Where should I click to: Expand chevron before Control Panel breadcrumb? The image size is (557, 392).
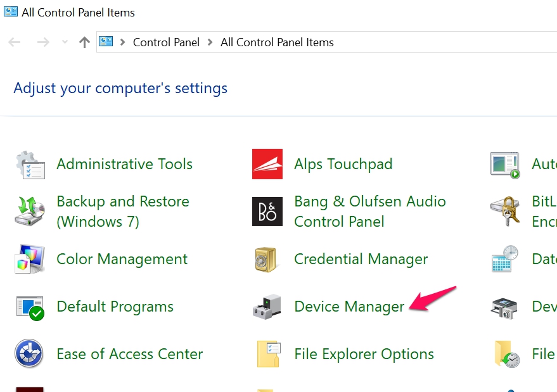click(x=122, y=42)
